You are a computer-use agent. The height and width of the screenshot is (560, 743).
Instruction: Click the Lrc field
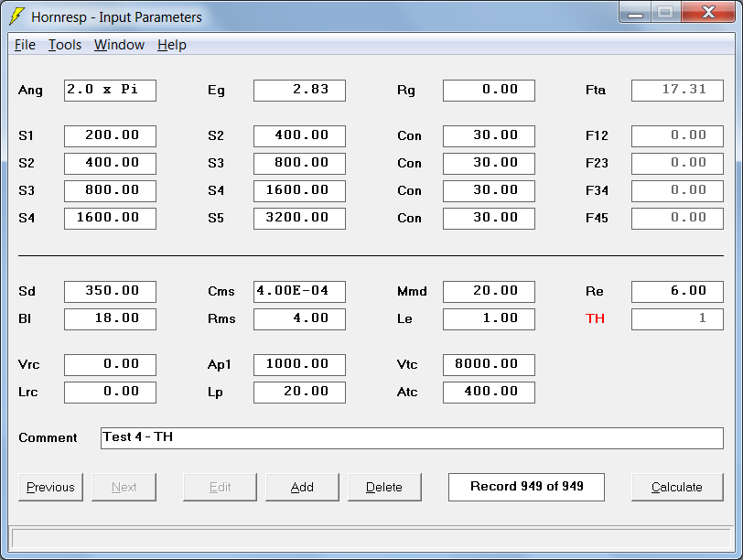pyautogui.click(x=110, y=393)
